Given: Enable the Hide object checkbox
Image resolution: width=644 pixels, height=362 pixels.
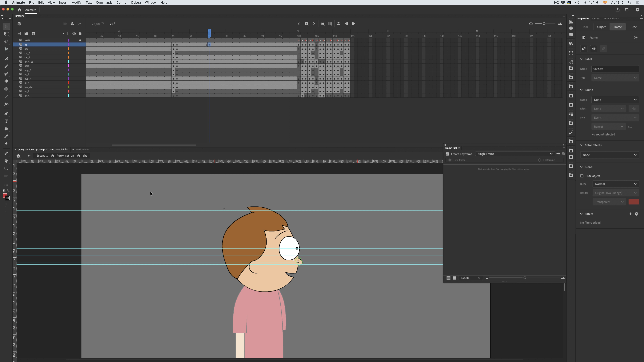Looking at the screenshot, I should coord(582,176).
